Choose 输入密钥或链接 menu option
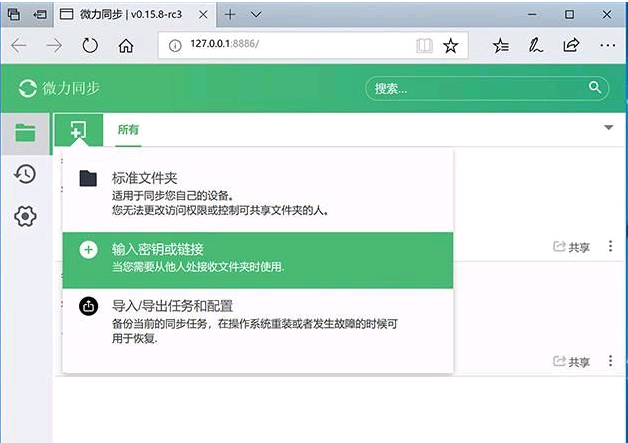 point(258,260)
